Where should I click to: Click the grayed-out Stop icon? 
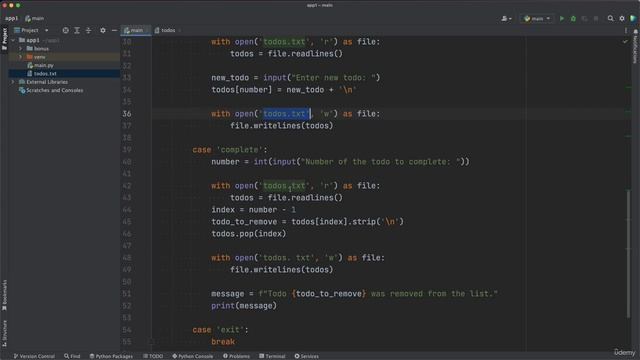click(x=596, y=18)
